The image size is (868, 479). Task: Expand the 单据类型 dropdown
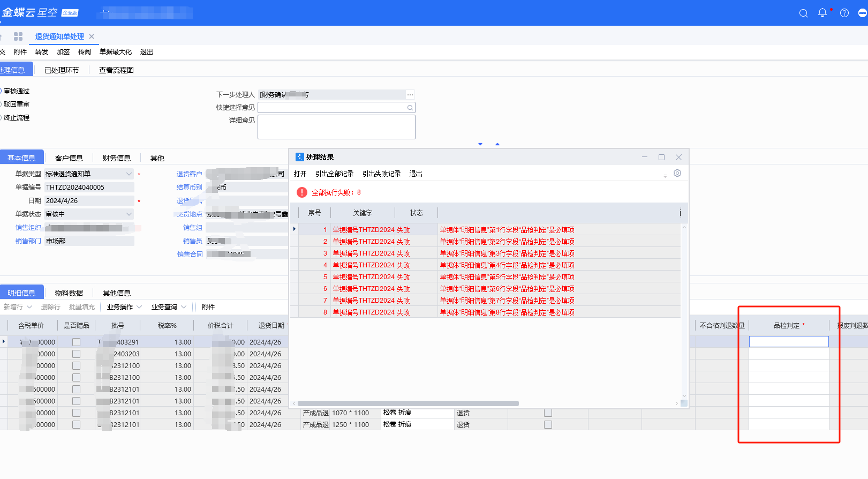[129, 174]
